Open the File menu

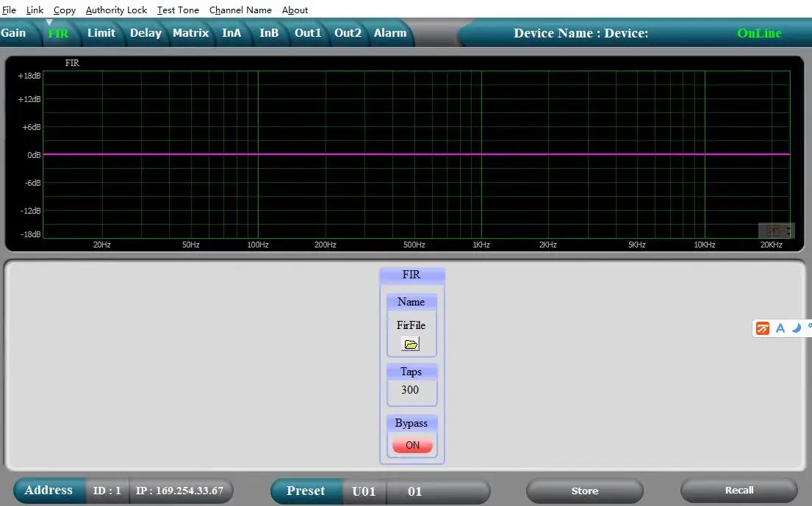click(x=9, y=10)
